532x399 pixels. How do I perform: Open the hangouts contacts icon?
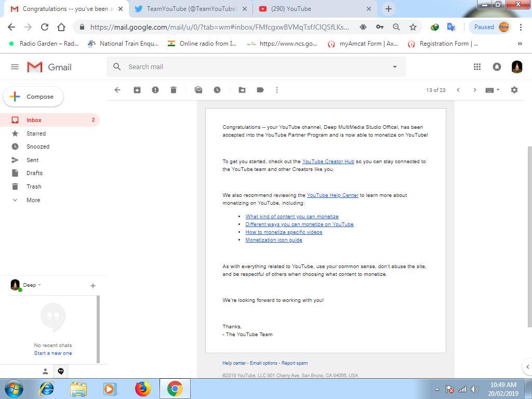[x=45, y=371]
